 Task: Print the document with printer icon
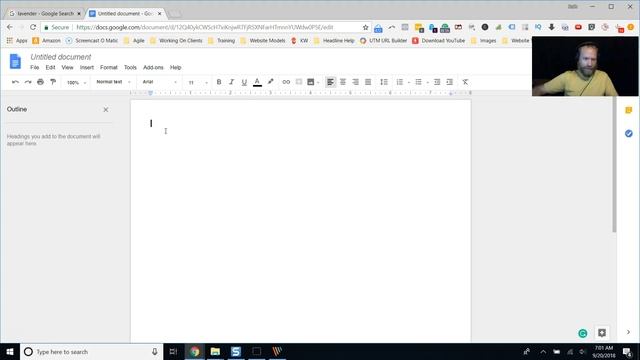pos(40,82)
